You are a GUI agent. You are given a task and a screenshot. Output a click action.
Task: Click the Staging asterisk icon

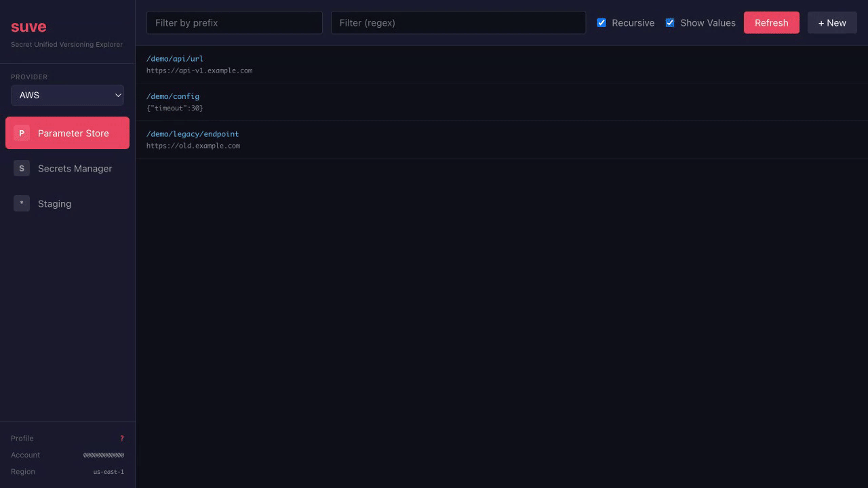click(22, 203)
